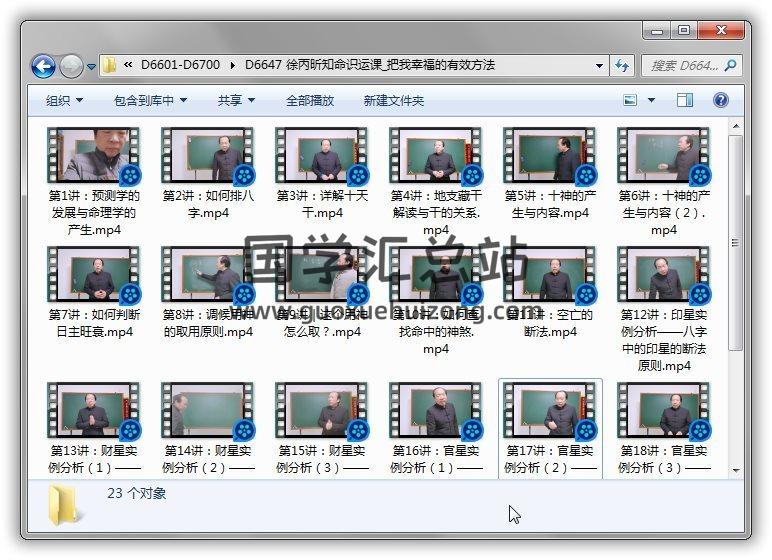Click the change view icon
This screenshot has height=560, width=772.
(630, 100)
